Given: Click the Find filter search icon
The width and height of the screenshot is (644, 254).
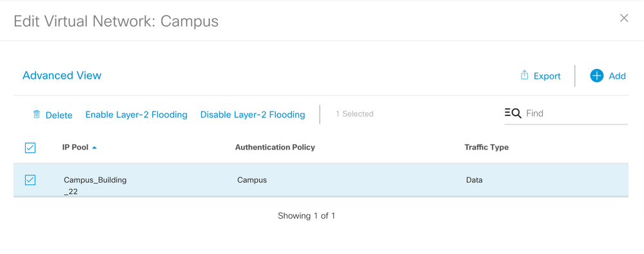Looking at the screenshot, I should tap(513, 113).
